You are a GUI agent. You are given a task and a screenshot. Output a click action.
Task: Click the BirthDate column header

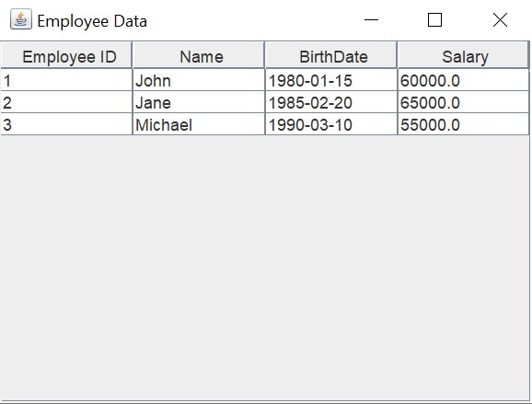(330, 55)
